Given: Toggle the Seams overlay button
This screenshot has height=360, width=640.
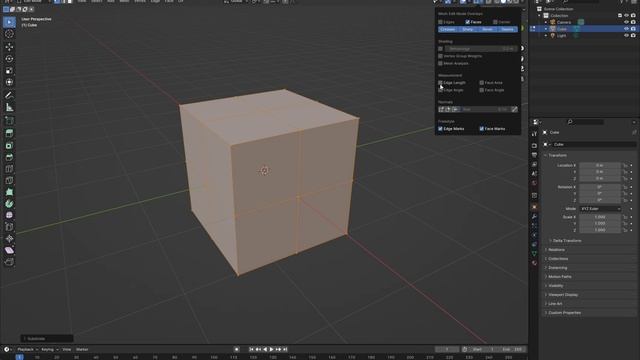Looking at the screenshot, I should pos(507,29).
